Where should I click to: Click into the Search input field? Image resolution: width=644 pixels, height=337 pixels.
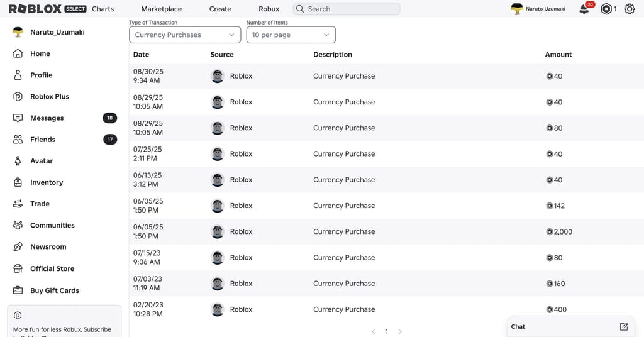tap(347, 9)
